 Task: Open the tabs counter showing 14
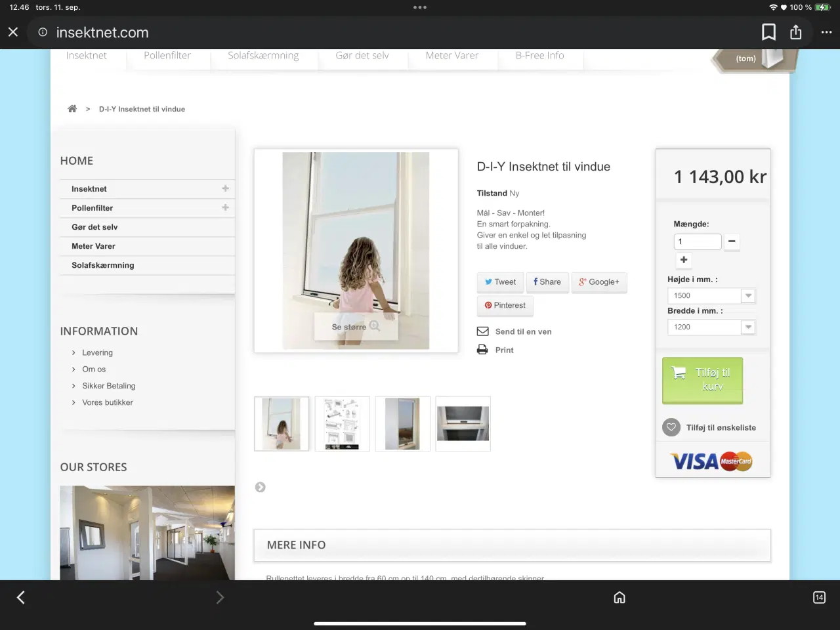pyautogui.click(x=819, y=597)
